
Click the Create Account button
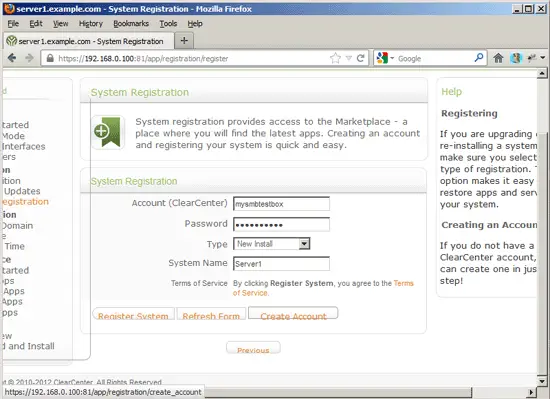coord(293,314)
